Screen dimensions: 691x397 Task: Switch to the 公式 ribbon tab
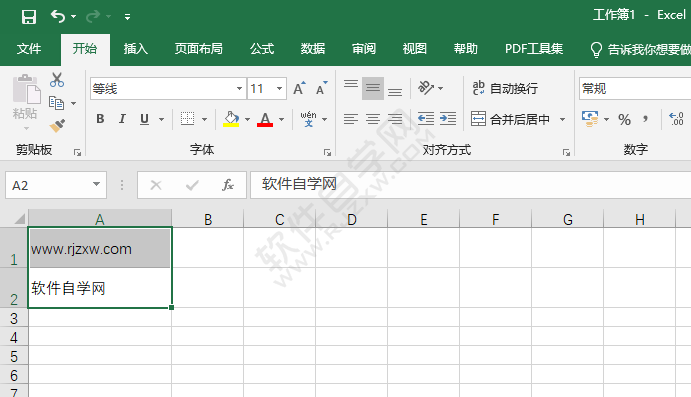(x=262, y=48)
